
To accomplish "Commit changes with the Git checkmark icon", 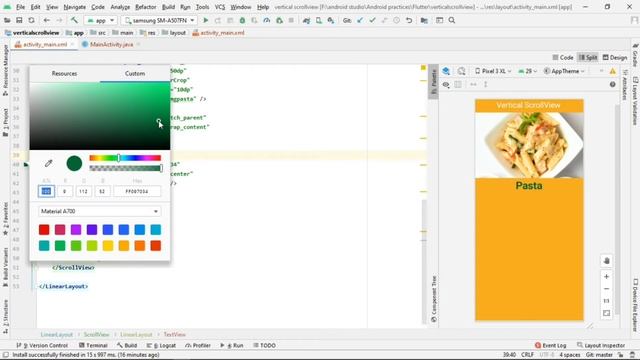I will 372,20.
